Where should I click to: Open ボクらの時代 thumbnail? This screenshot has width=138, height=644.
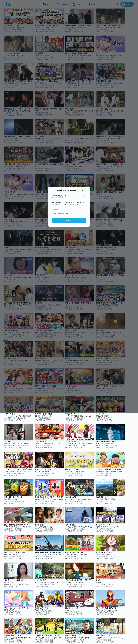pyautogui.click(x=49, y=515)
